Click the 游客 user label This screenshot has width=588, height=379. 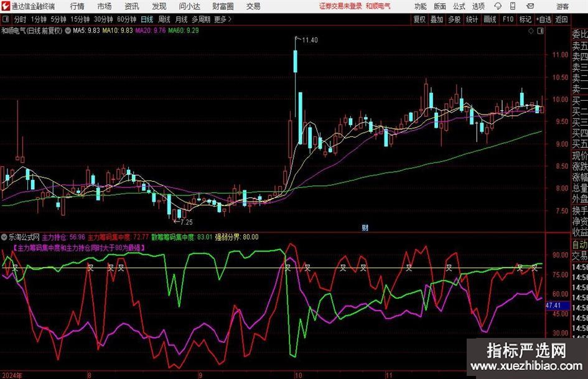[x=562, y=6]
